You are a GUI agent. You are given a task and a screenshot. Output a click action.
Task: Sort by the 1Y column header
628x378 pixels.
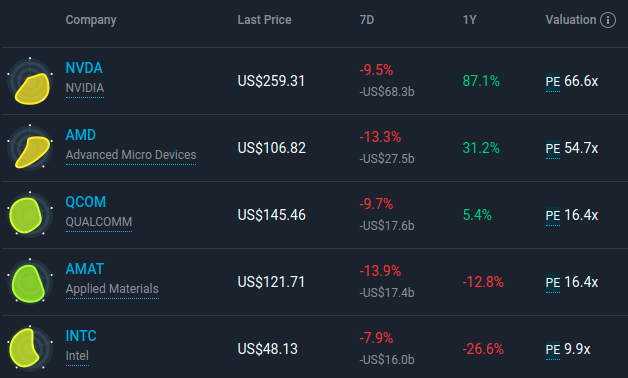(x=469, y=20)
